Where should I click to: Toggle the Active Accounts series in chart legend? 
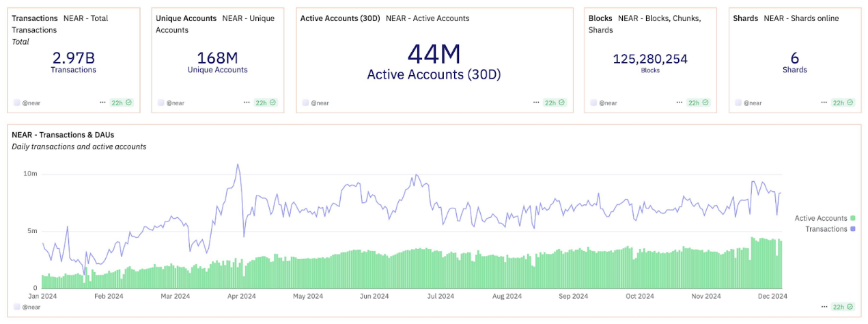pyautogui.click(x=820, y=218)
